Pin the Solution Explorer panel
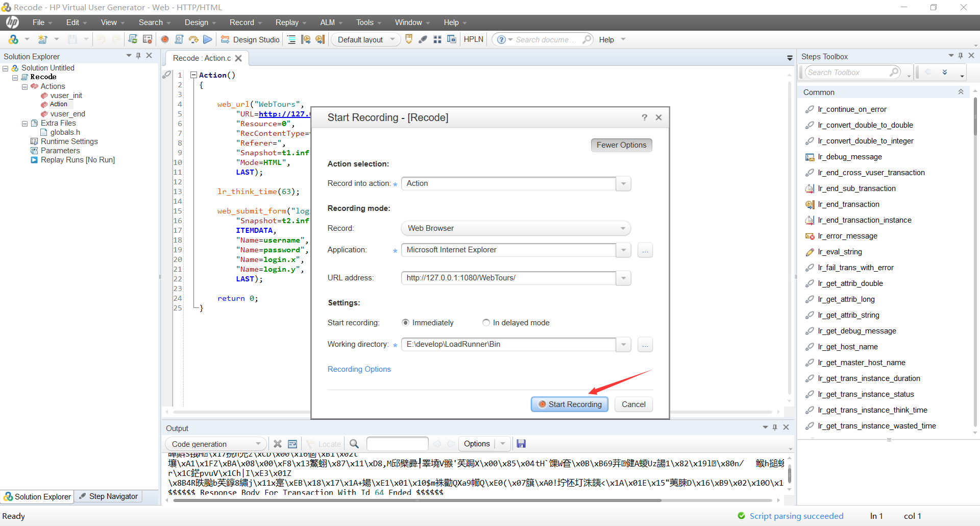 point(138,56)
